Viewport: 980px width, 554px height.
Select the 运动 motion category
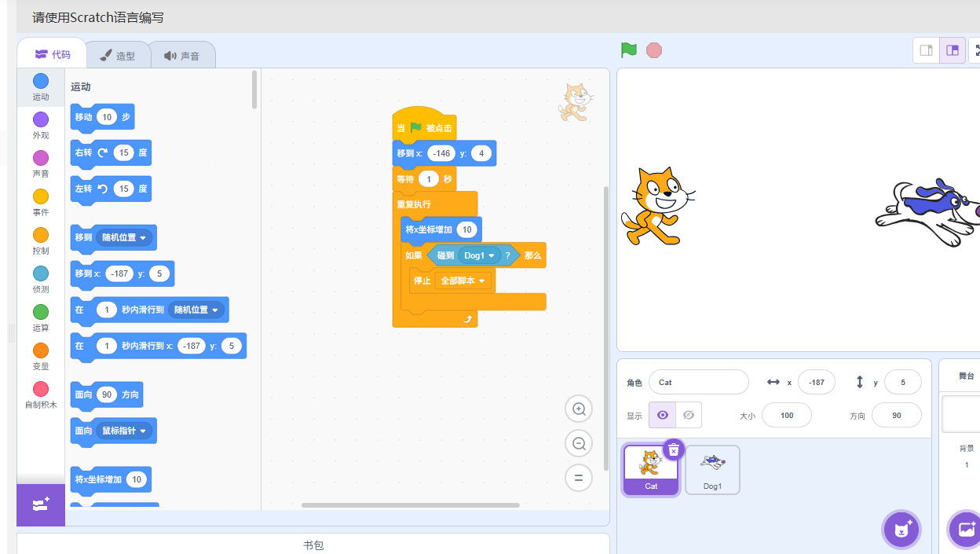[41, 87]
